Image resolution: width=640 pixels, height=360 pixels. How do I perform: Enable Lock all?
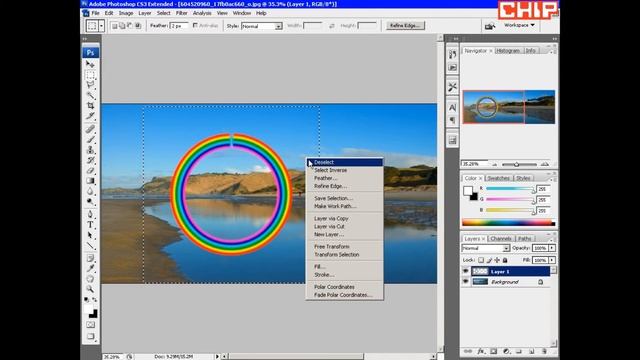point(505,260)
